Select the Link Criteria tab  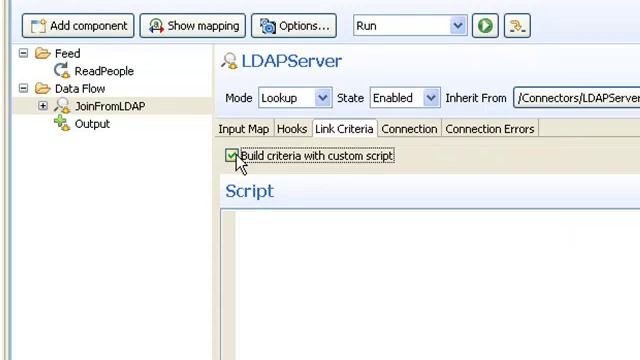click(344, 129)
